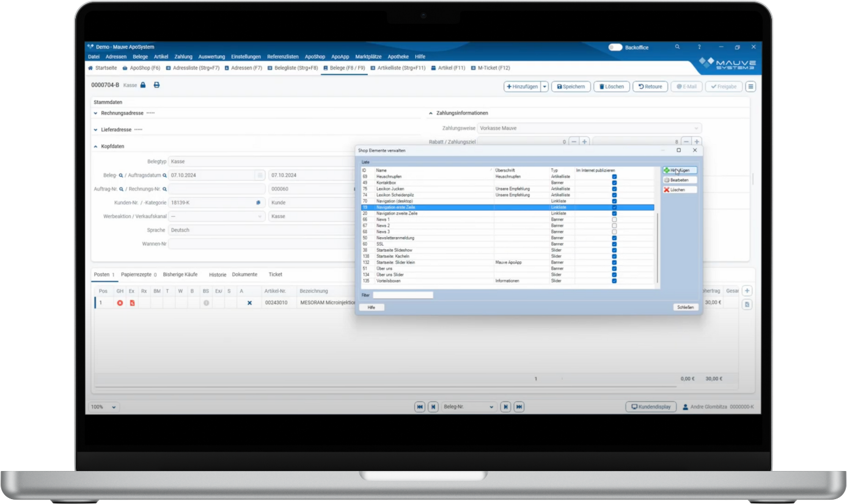Expand the Rechnungsadresse section
Screen dimensions: 847x504
point(96,113)
